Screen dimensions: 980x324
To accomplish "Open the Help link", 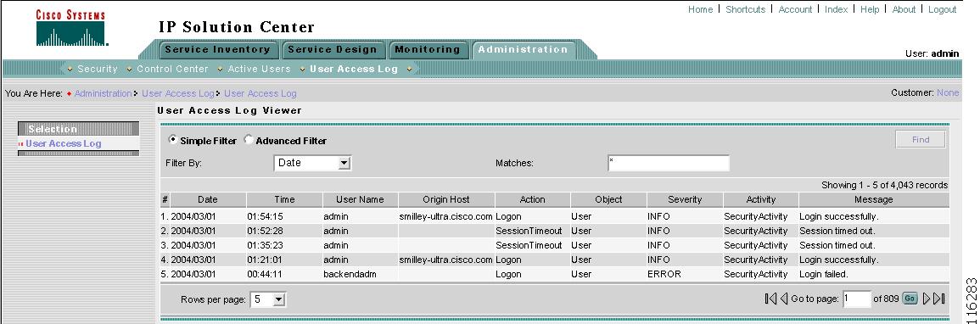I will [x=870, y=9].
